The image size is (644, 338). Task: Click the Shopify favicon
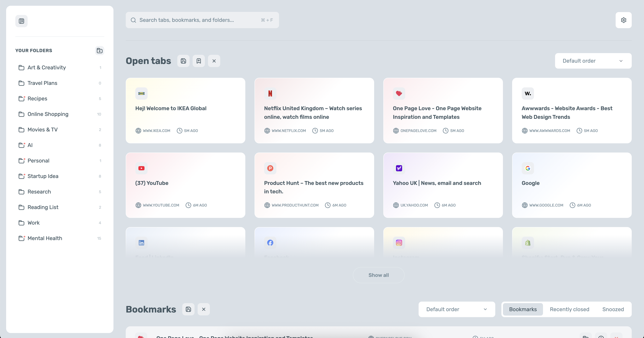[528, 243]
